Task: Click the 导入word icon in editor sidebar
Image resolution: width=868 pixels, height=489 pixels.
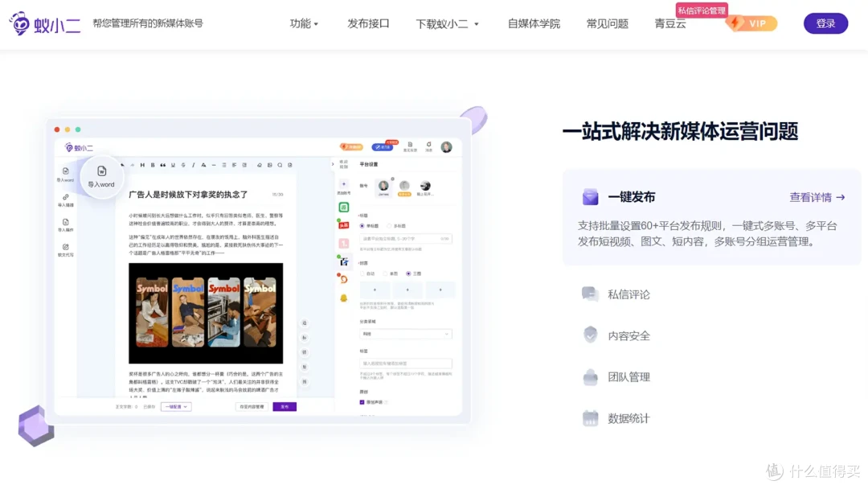Action: (x=65, y=171)
